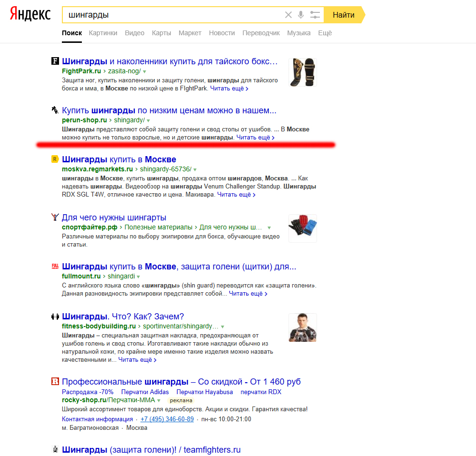Open the Маркет tab
The height and width of the screenshot is (456, 476).
pos(190,33)
